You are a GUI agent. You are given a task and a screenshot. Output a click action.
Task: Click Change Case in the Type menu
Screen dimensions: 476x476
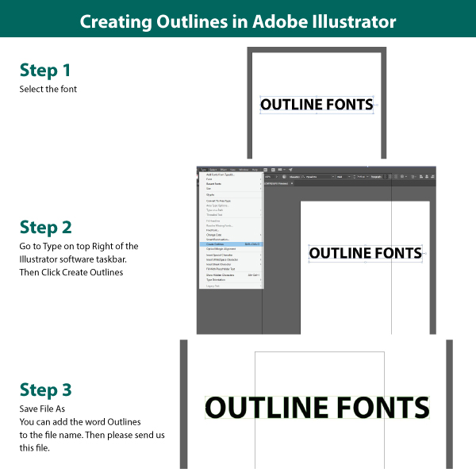click(x=213, y=235)
